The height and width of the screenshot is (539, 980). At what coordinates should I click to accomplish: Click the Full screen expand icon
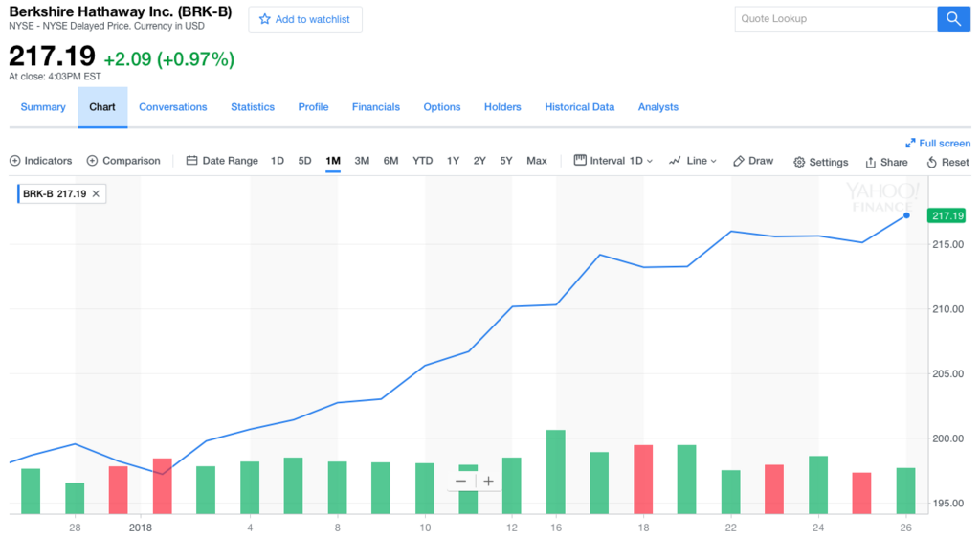(910, 144)
